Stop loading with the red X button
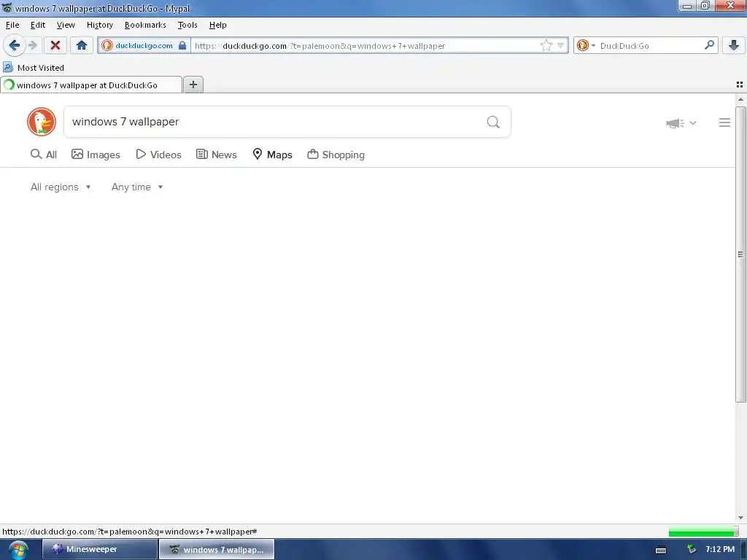 click(55, 45)
